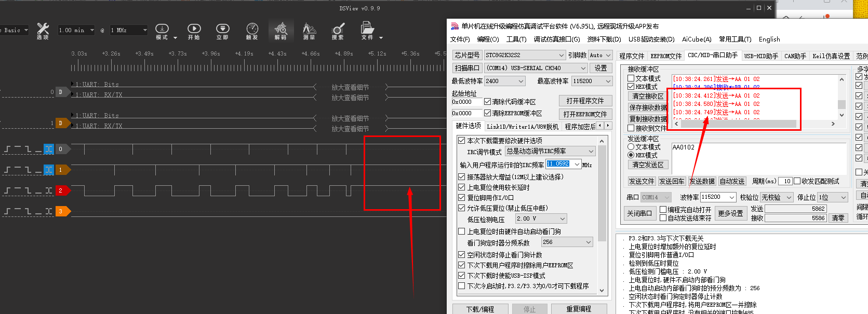
Task: Select falling edge trigger for channel 2
Action: coord(28,190)
